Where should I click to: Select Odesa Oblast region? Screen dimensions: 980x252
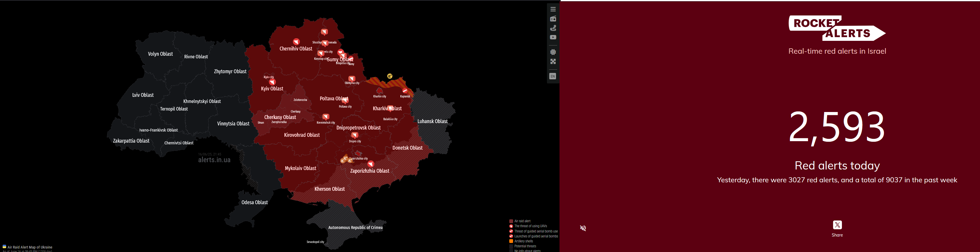[255, 202]
